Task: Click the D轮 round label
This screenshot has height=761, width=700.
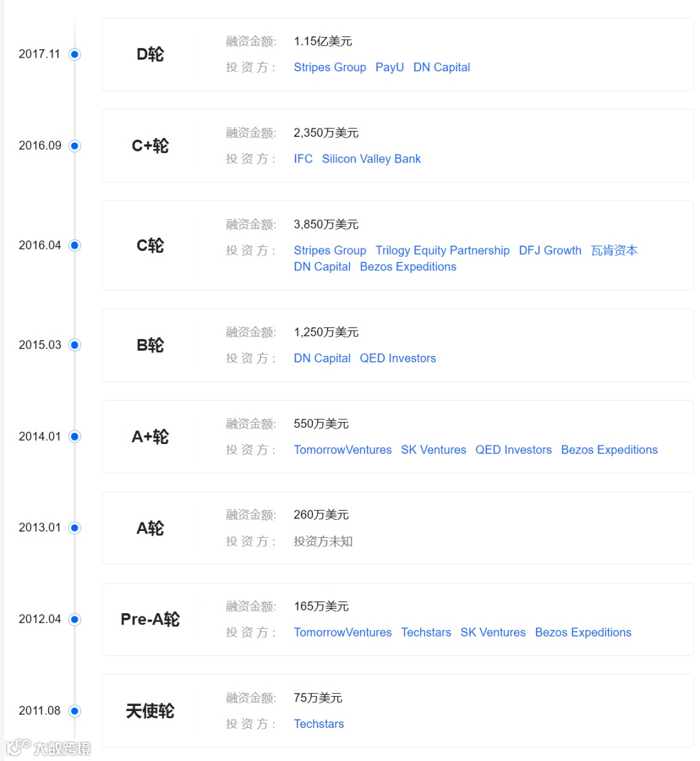Action: pyautogui.click(x=150, y=54)
